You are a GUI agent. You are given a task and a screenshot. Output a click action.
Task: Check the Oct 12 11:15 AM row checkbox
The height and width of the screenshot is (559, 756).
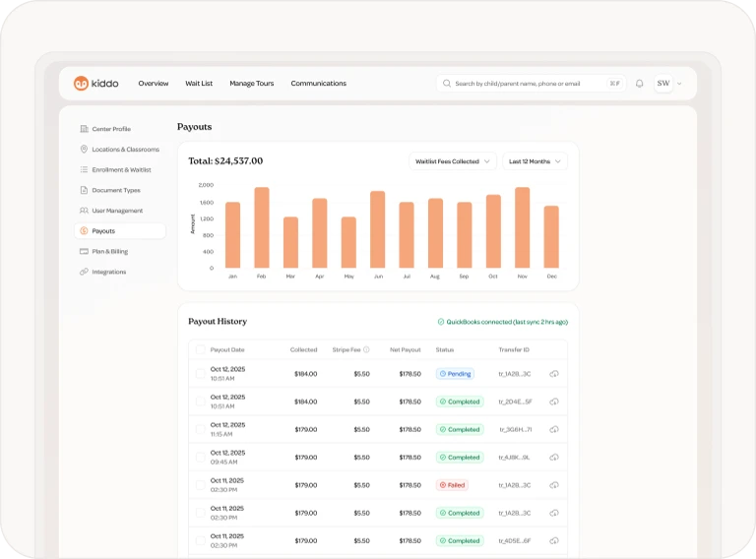click(x=201, y=429)
